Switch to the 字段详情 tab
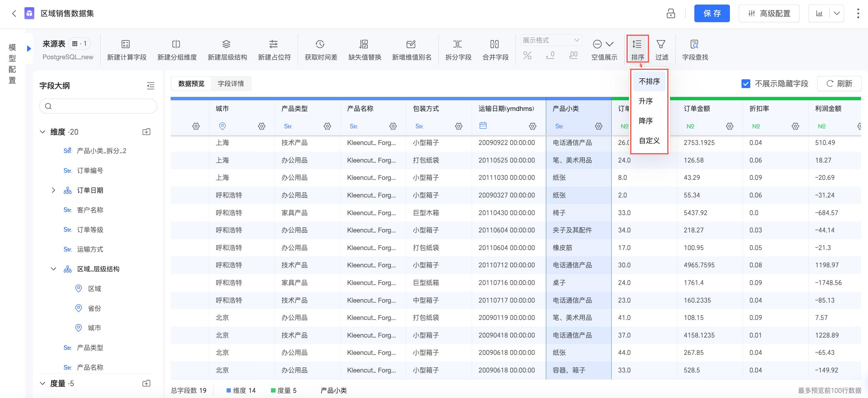The height and width of the screenshot is (398, 868). coord(231,84)
